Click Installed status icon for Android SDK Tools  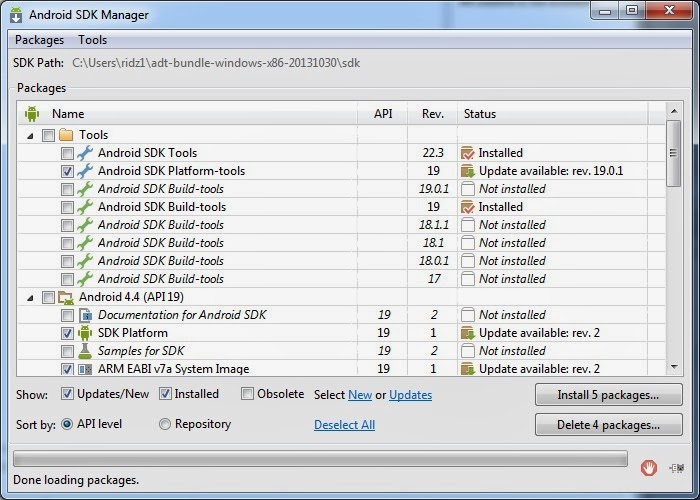(467, 153)
